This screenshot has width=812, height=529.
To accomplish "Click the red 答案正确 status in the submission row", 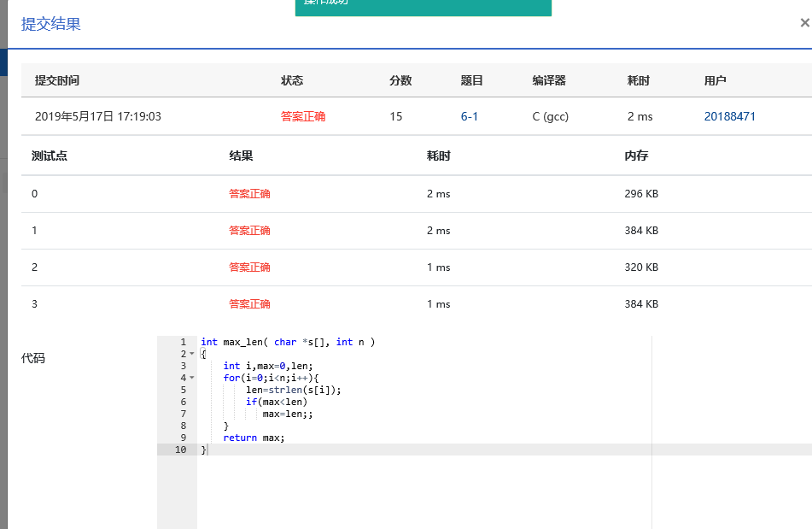I will [x=303, y=116].
